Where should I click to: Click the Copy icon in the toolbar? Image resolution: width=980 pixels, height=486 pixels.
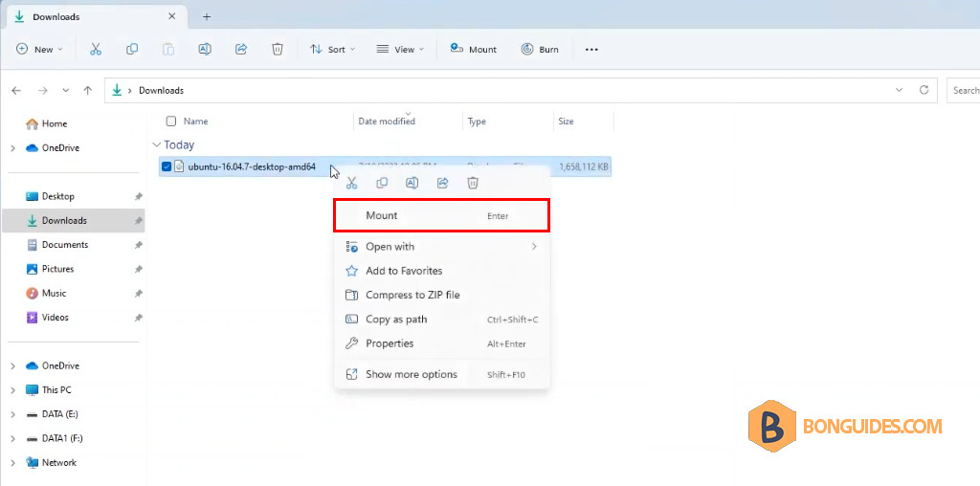pos(132,50)
